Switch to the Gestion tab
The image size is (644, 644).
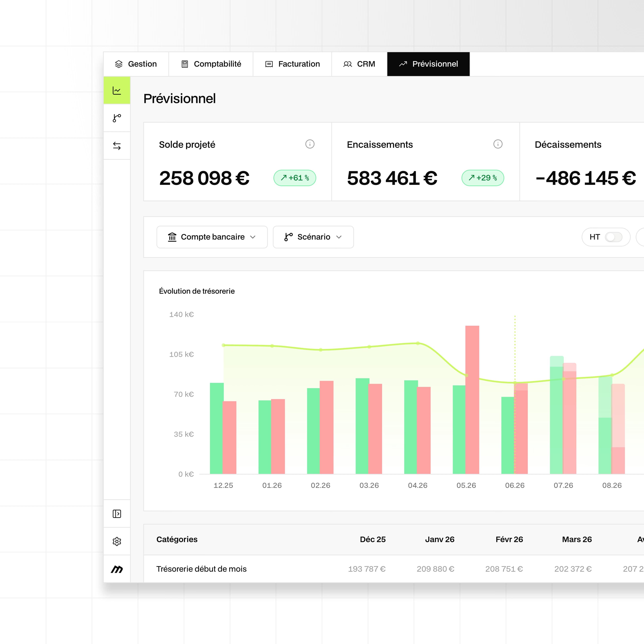pos(136,64)
